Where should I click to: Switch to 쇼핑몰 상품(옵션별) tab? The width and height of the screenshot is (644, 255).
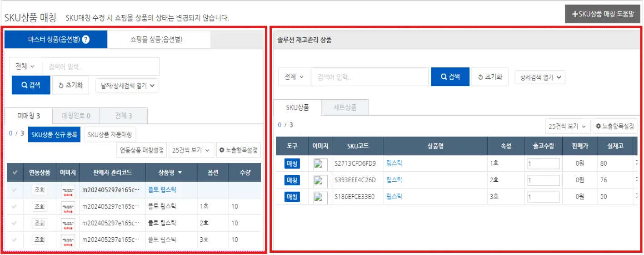[x=159, y=40]
